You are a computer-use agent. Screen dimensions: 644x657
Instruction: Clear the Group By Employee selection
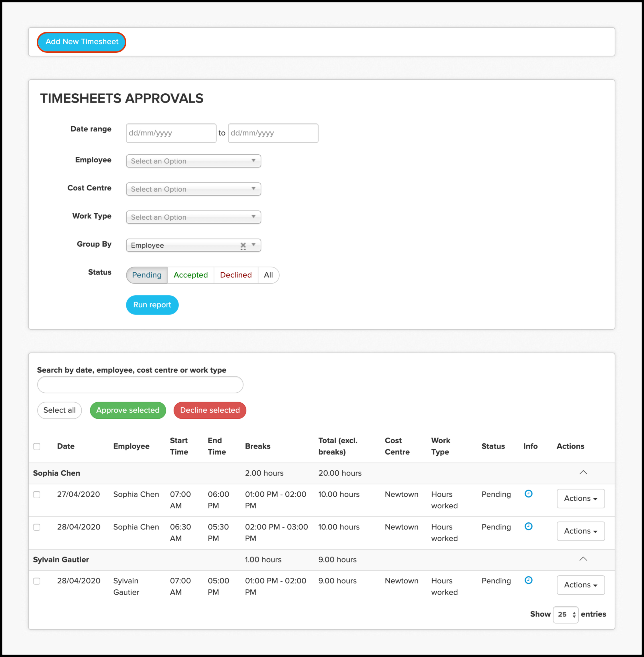[243, 245]
